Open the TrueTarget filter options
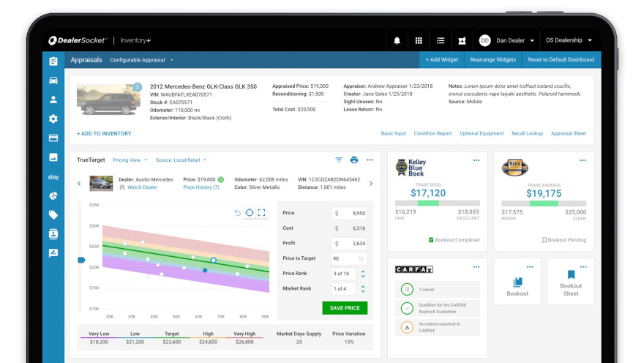 point(339,160)
